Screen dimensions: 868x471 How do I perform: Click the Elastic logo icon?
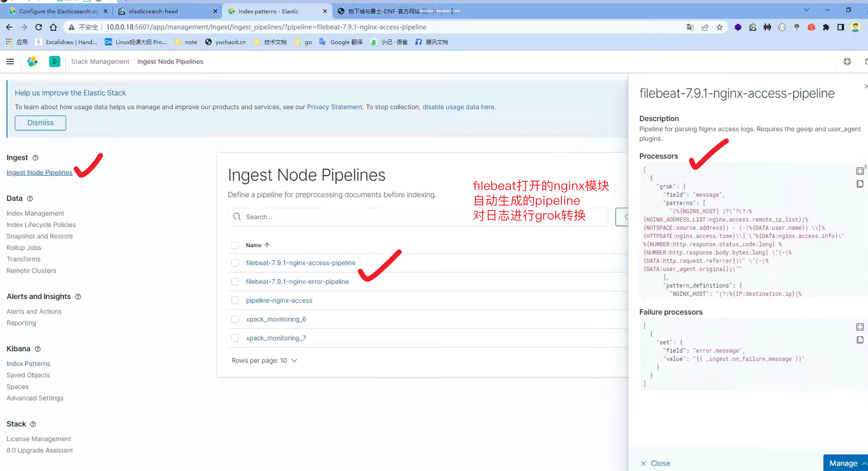(32, 62)
